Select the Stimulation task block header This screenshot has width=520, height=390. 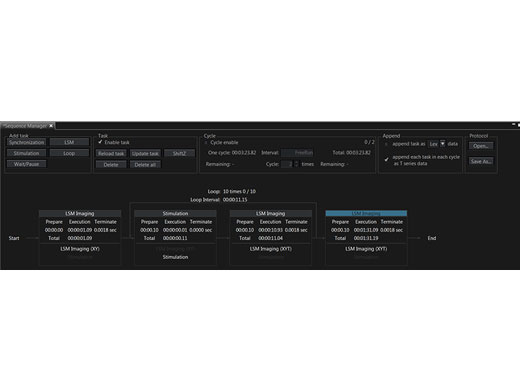point(175,213)
